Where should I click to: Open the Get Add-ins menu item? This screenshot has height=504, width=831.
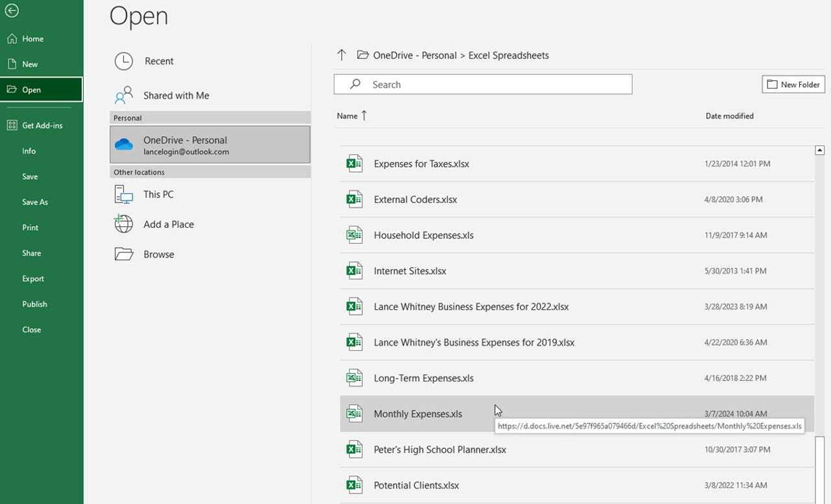(x=42, y=125)
